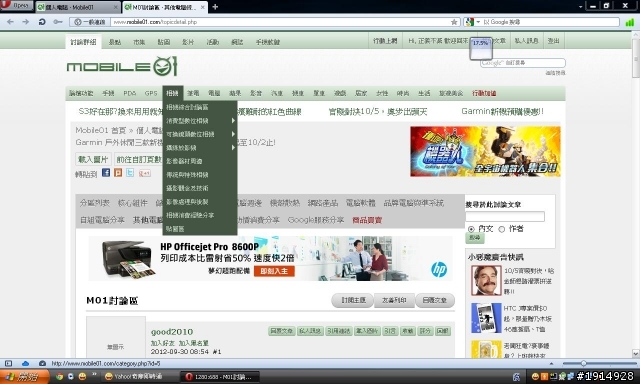This screenshot has height=384, width=640.
Task: Open the good2010 user profile link
Action: (172, 332)
